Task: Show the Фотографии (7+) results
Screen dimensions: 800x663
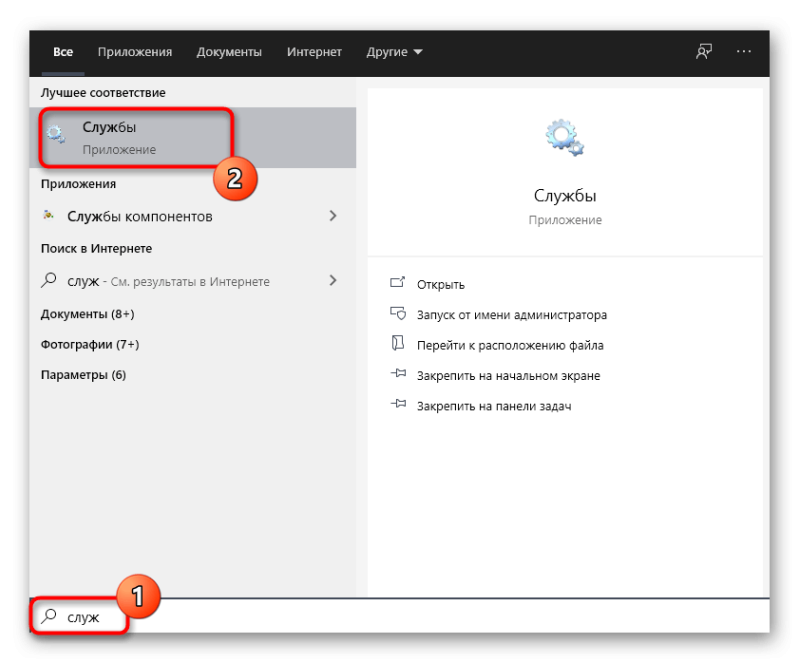Action: (x=90, y=345)
